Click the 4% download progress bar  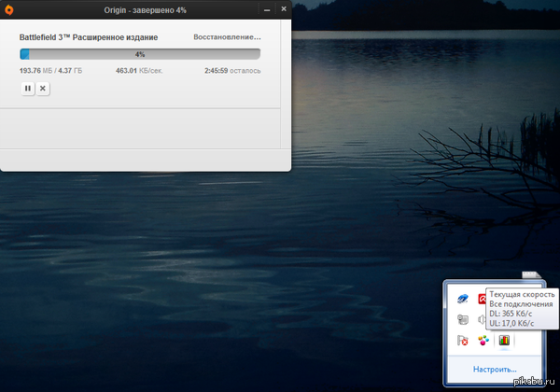(x=140, y=54)
